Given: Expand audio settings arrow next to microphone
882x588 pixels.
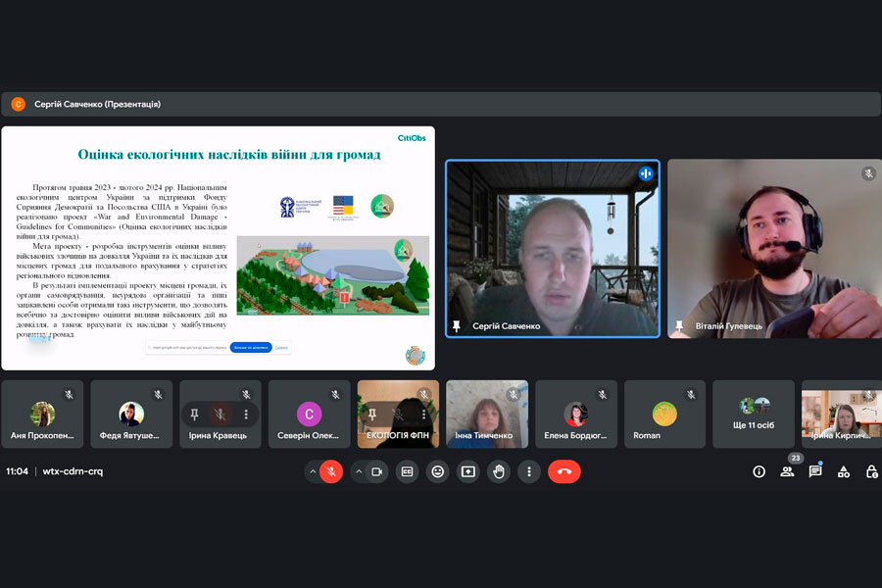Looking at the screenshot, I should pos(313,471).
